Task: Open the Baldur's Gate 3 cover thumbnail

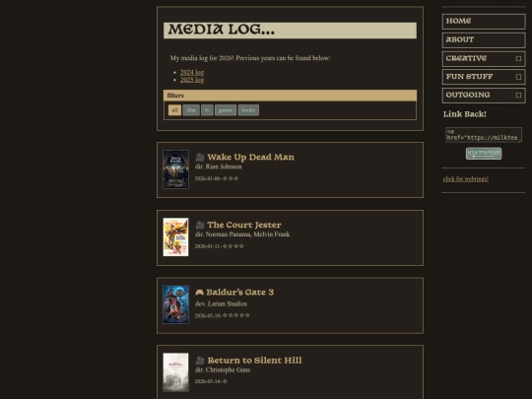Action: point(175,304)
